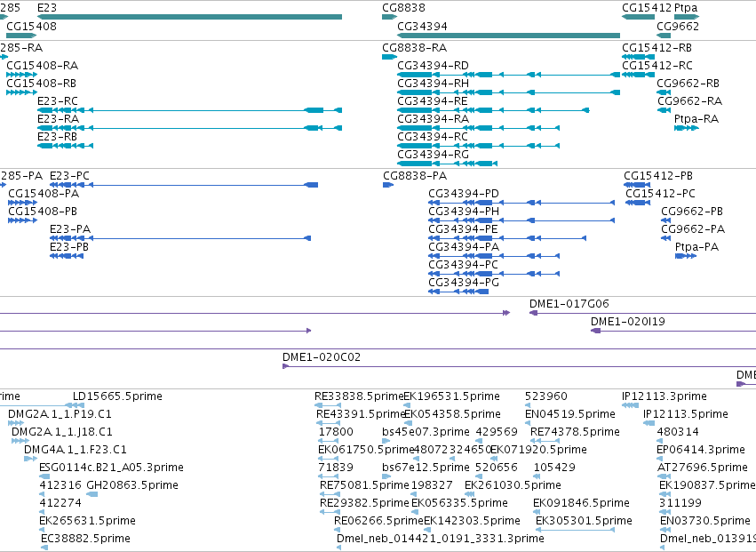The height and width of the screenshot is (552, 756).
Task: Select EST RE33838.5prime
Action: pos(328,405)
